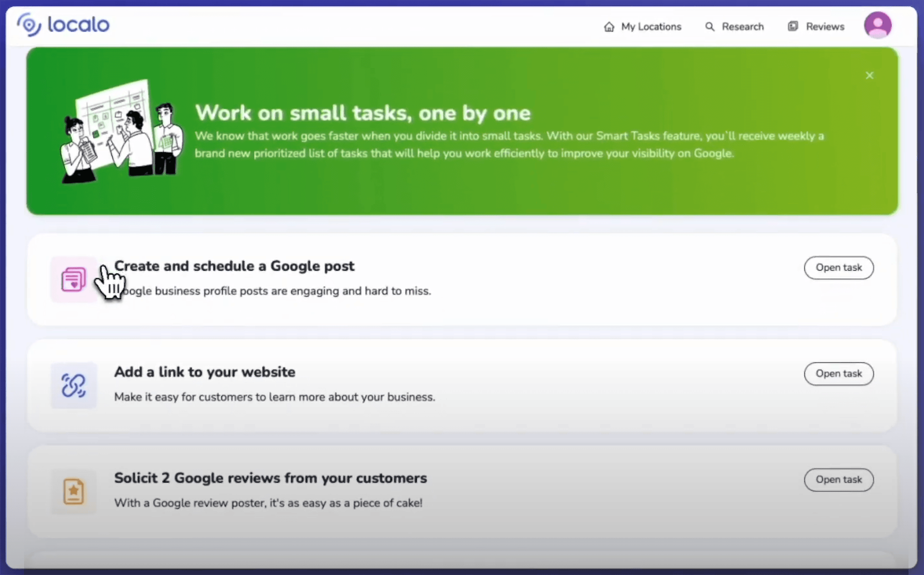
Task: Select "Solicit 2 Google reviews from your customers" heading
Action: click(x=270, y=478)
